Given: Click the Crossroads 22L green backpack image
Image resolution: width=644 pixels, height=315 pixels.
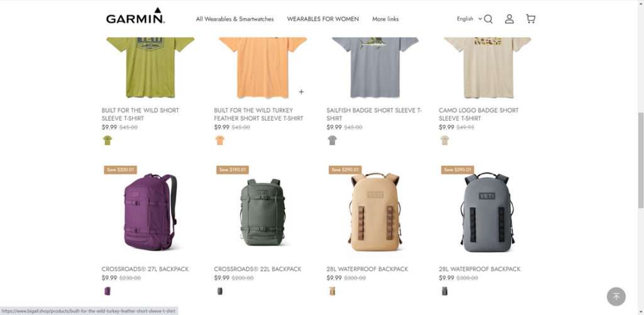Looking at the screenshot, I should [262, 213].
